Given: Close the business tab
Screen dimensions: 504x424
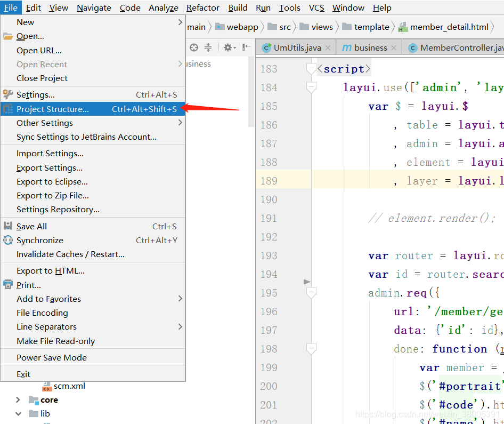Looking at the screenshot, I should [394, 47].
